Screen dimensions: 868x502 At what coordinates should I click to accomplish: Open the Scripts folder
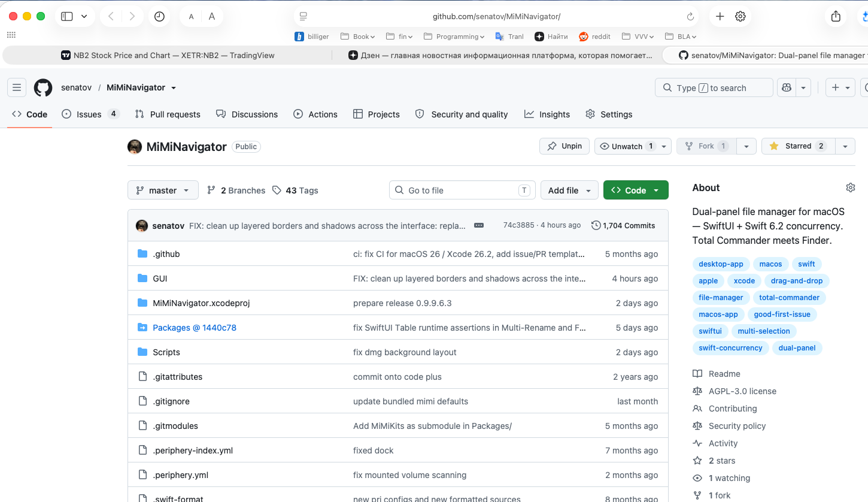coord(166,352)
